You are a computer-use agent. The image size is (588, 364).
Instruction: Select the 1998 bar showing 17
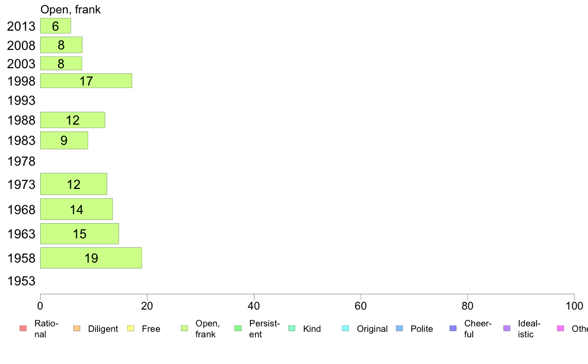(x=86, y=81)
